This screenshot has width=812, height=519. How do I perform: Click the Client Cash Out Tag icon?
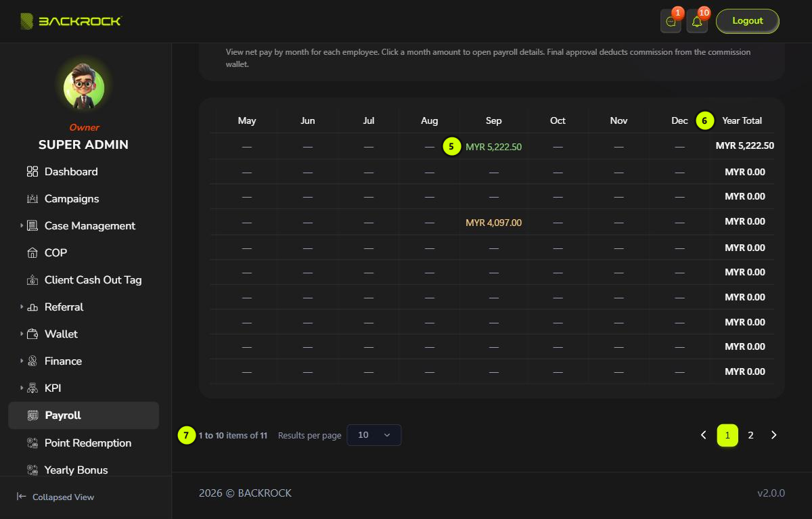(x=32, y=280)
